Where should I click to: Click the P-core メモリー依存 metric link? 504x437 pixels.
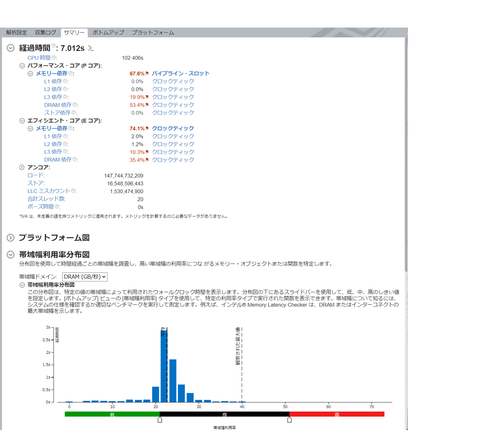(x=51, y=73)
